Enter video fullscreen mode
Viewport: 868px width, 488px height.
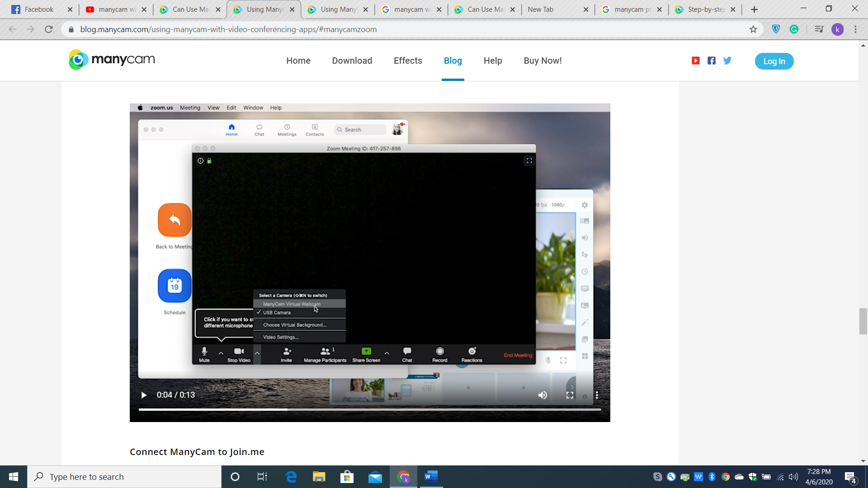click(570, 395)
